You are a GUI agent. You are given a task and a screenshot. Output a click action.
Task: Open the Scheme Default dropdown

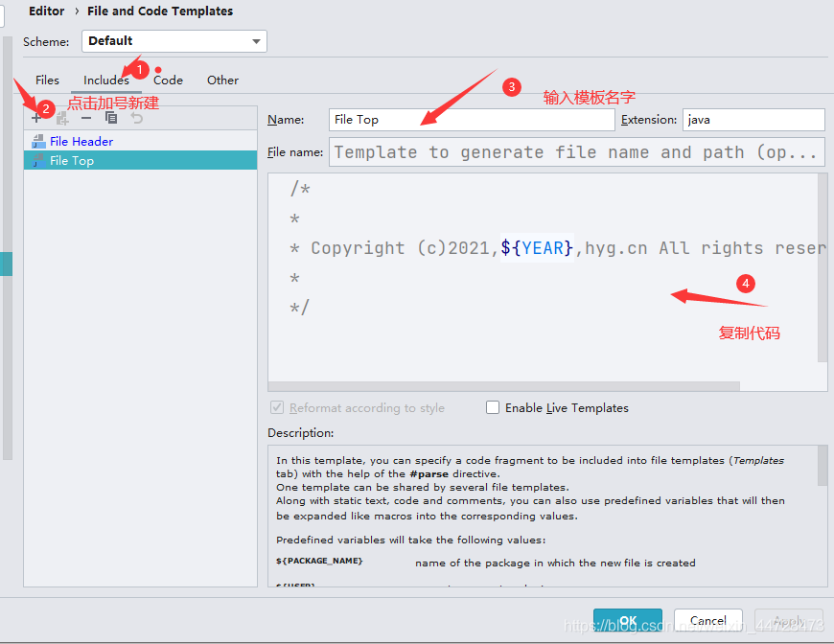[174, 41]
